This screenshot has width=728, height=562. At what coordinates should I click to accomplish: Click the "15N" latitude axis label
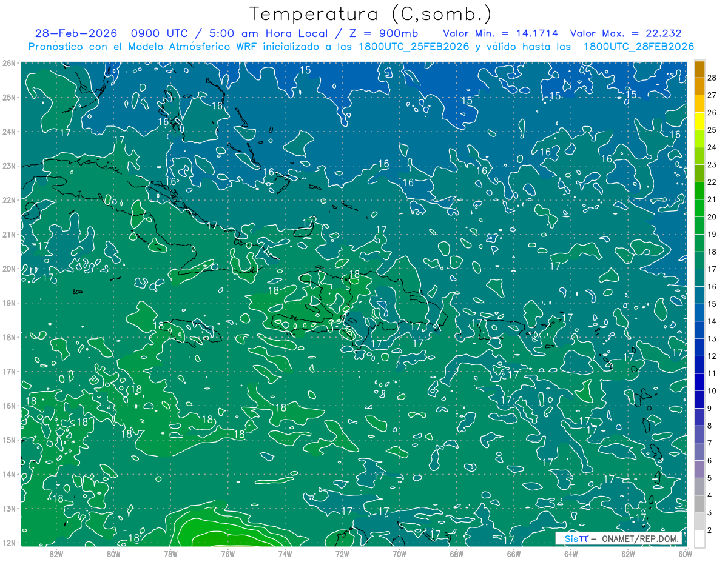(x=8, y=440)
